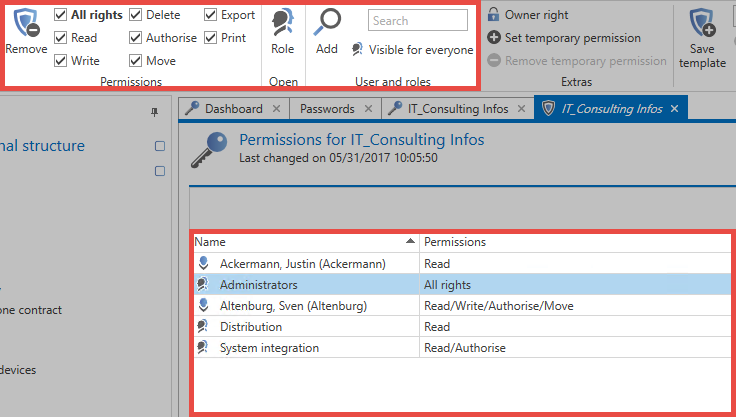736x417 pixels.
Task: Toggle the Read checkbox
Action: coord(61,38)
